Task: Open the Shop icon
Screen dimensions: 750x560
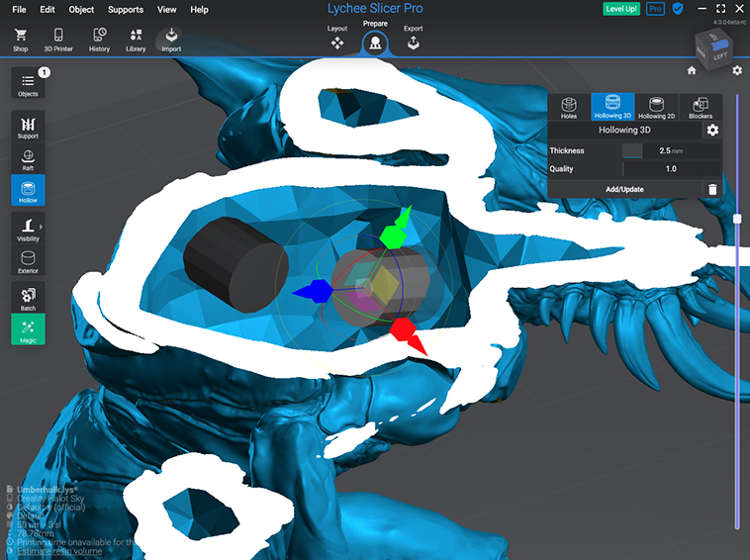Action: pyautogui.click(x=20, y=40)
